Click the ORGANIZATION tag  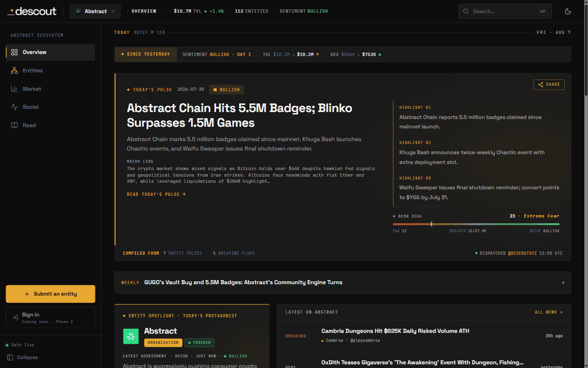click(x=163, y=343)
